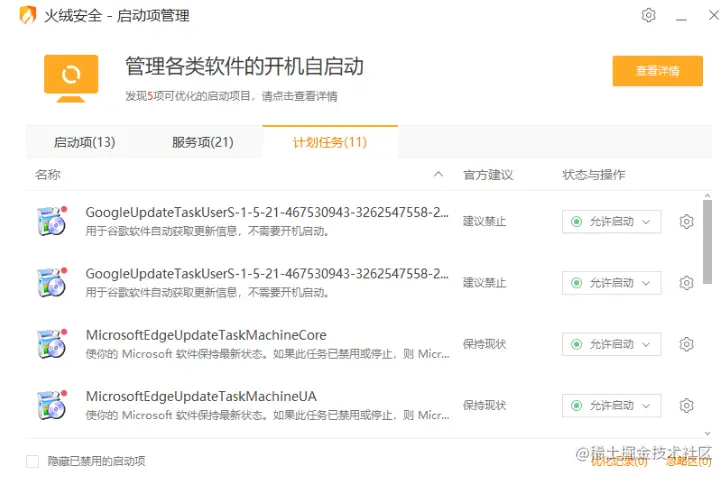Screen dimensions: 728x477
Task: Click the MicrosoftEdgeUpdateTaskMachineCore program icon
Action: [x=52, y=344]
